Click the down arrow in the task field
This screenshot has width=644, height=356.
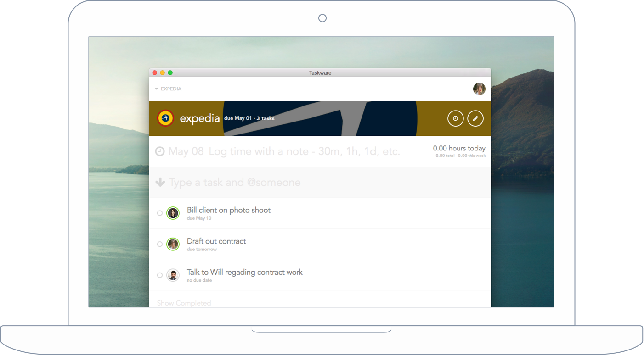coord(160,182)
